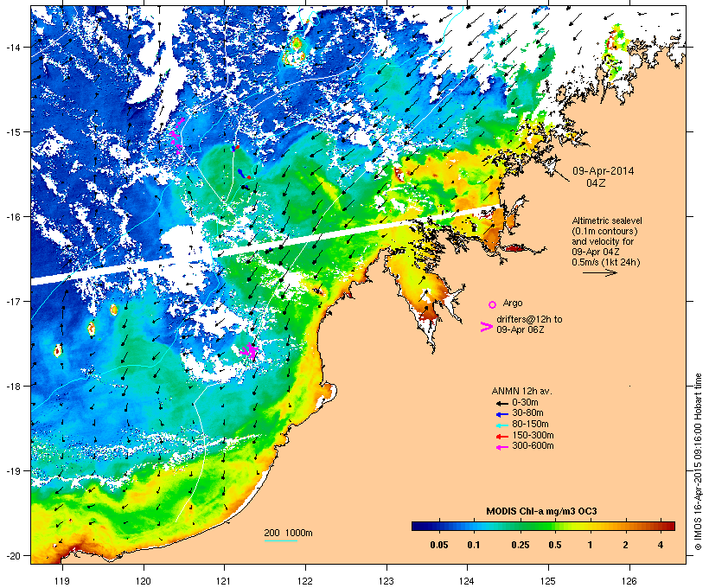
Task: Click the 80-150m depth label
Action: click(x=530, y=425)
